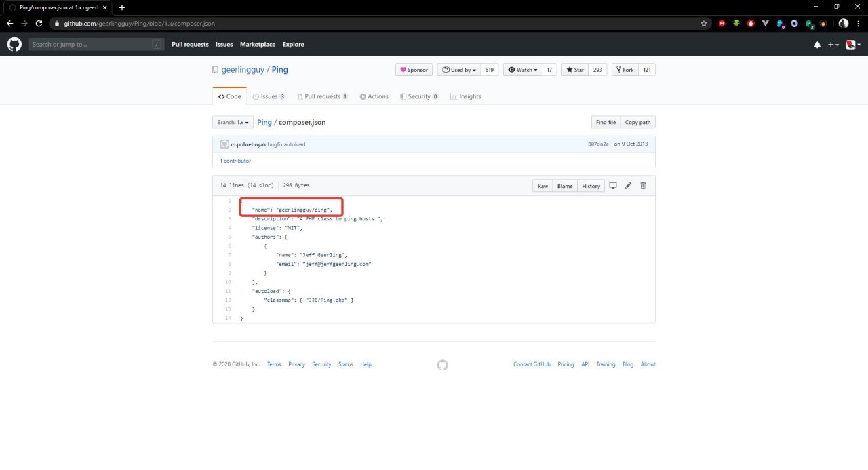This screenshot has width=868, height=470.
Task: Open the plus create-new dropdown
Action: [833, 45]
